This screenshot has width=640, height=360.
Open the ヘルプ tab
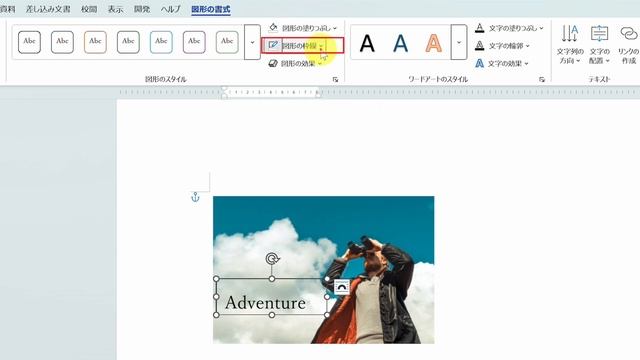tap(171, 9)
